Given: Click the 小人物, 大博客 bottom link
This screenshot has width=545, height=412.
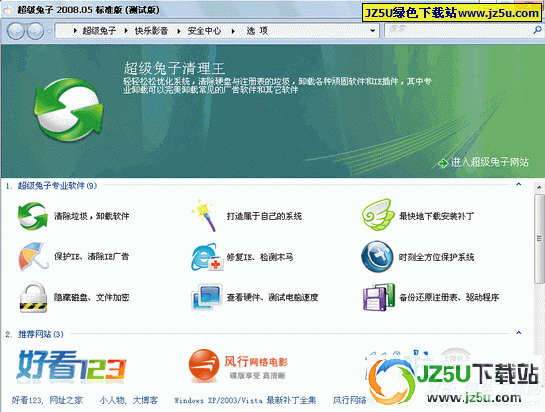Looking at the screenshot, I should coord(129,401).
